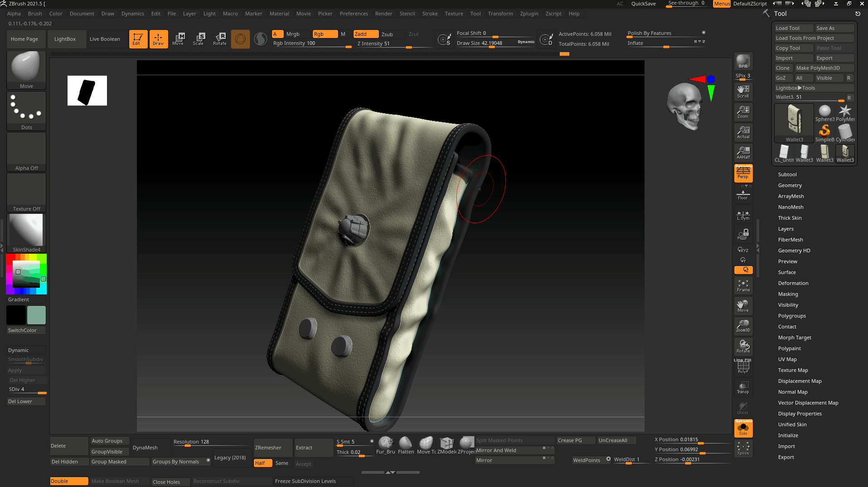This screenshot has height=487, width=868.
Task: Open the Stroke menu
Action: [x=430, y=14]
